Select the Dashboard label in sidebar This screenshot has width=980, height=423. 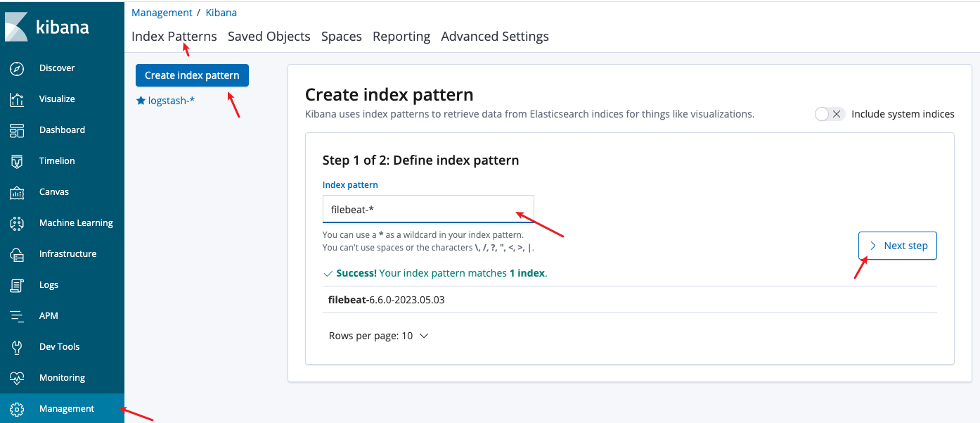coord(62,130)
